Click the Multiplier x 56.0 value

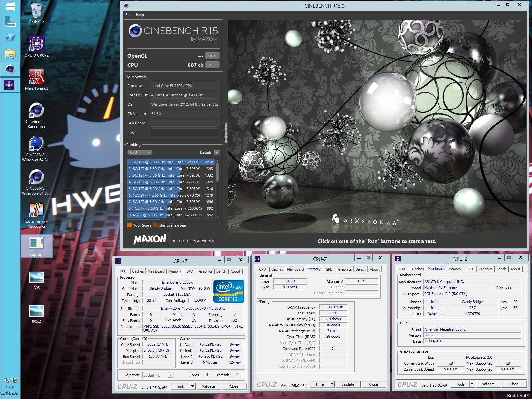tap(158, 350)
